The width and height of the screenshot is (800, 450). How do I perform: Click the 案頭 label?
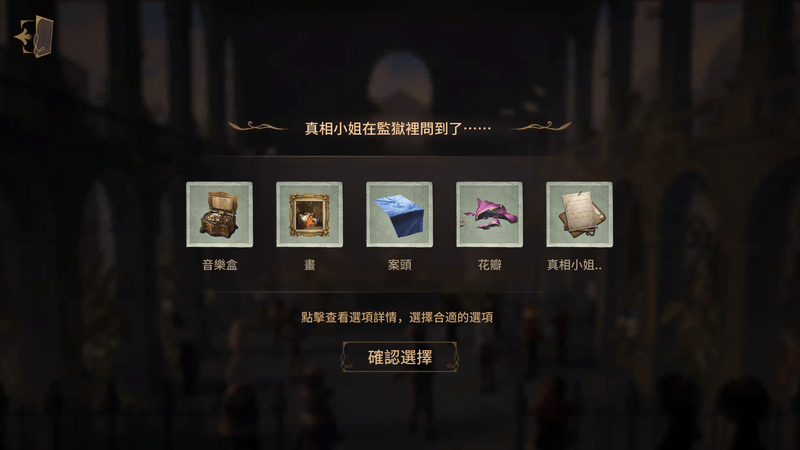pos(399,265)
